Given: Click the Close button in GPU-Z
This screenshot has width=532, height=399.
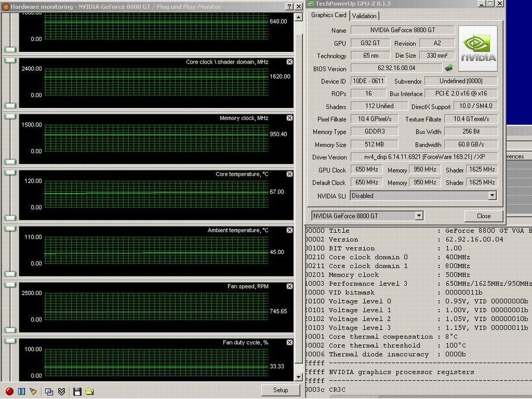Looking at the screenshot, I should pyautogui.click(x=484, y=216).
